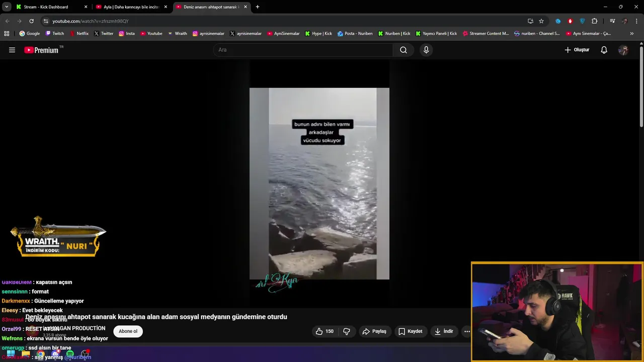View site information icon in address bar
Viewport: 644px width, 362px height.
(x=46, y=21)
